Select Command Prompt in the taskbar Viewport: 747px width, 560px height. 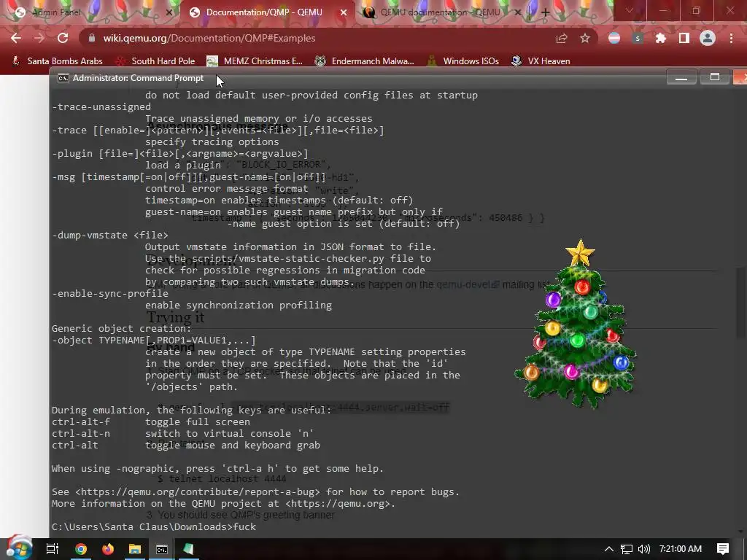coord(162,549)
